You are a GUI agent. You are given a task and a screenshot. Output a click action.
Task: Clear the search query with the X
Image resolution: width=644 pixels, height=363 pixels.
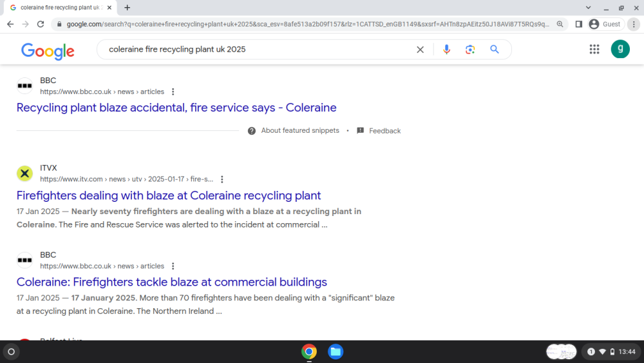coord(420,50)
